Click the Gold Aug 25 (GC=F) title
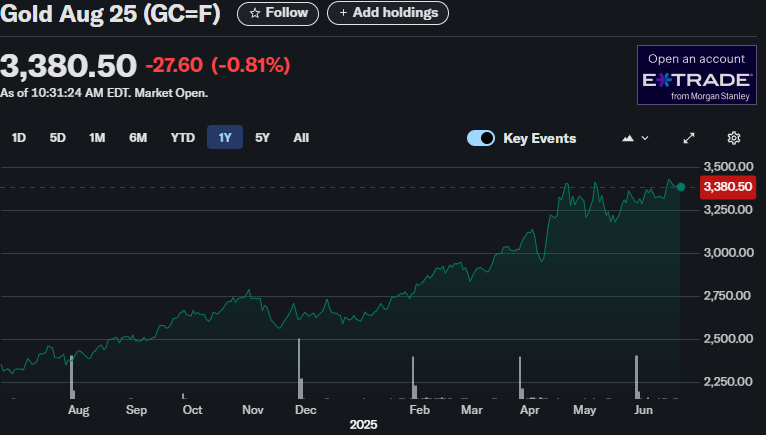Image resolution: width=766 pixels, height=435 pixels. click(x=110, y=14)
